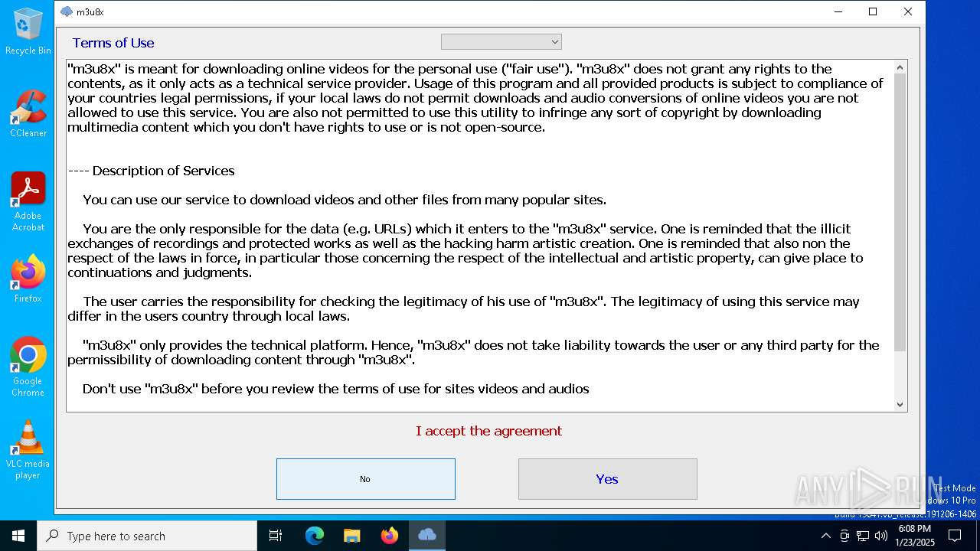
Task: Show hidden system tray icons chevron
Action: click(x=825, y=536)
